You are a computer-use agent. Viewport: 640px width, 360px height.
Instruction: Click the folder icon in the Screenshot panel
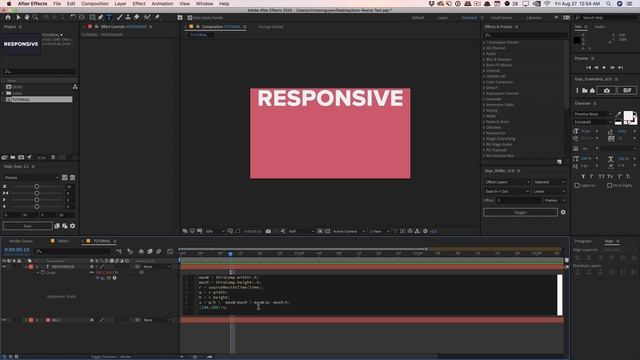point(584,91)
